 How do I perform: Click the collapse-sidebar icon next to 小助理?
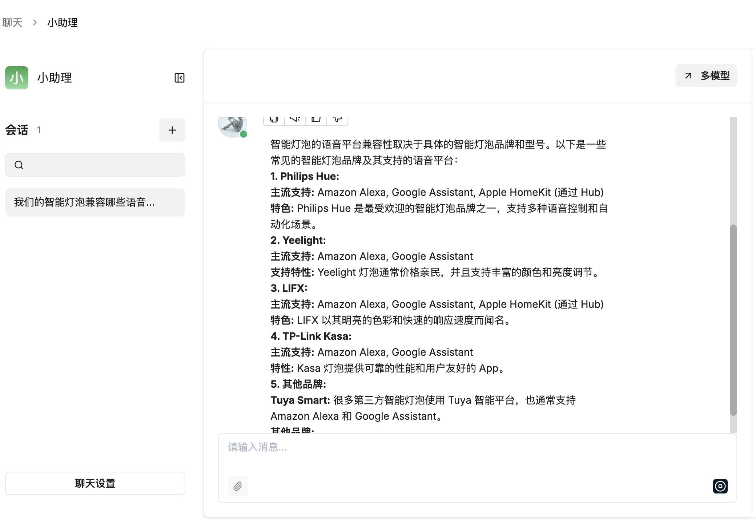[179, 78]
